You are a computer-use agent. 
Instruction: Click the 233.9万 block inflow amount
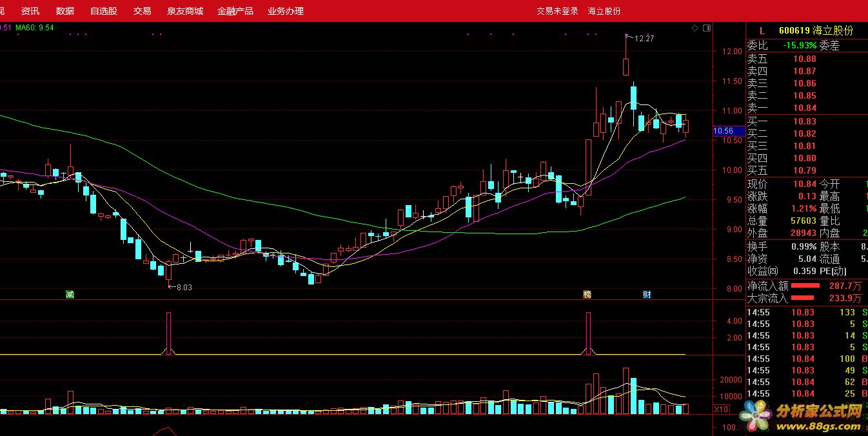coord(845,298)
